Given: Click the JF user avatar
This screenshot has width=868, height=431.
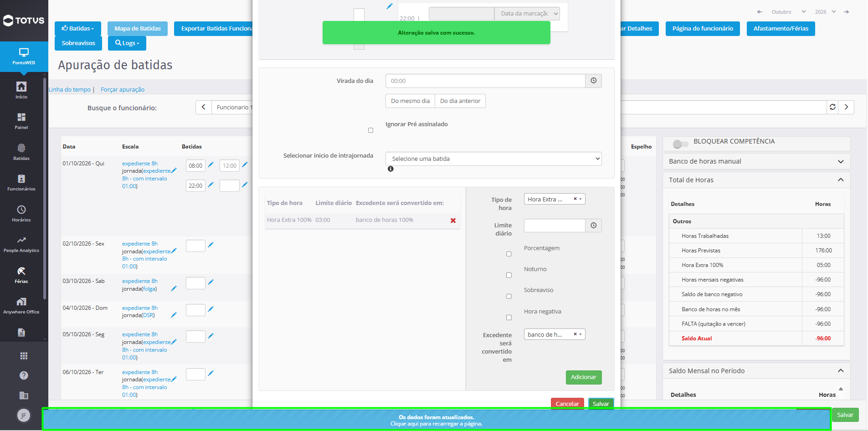Looking at the screenshot, I should tap(24, 415).
